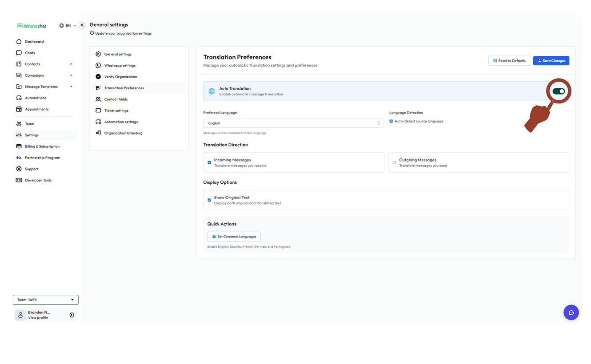
Task: Open the EN language switcher
Action: (x=68, y=26)
